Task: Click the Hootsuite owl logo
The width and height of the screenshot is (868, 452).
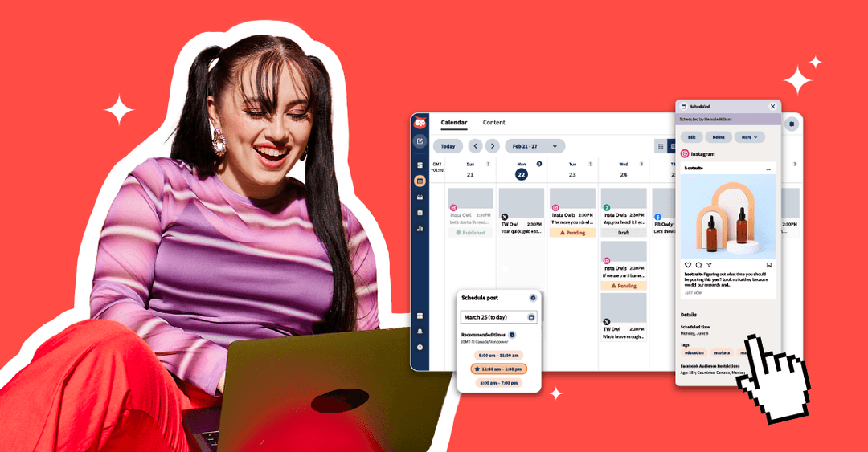Action: pyautogui.click(x=420, y=124)
